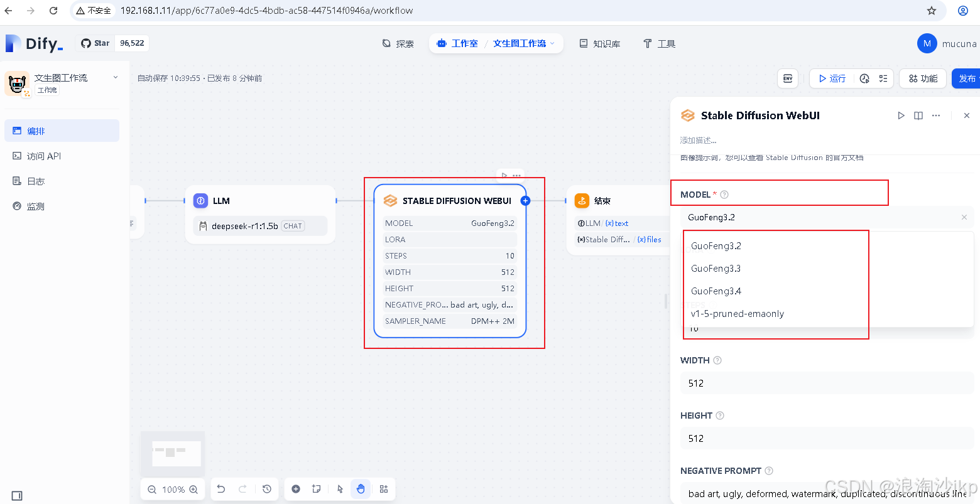The height and width of the screenshot is (504, 980).
Task: Go back in the browser
Action: coord(8,11)
